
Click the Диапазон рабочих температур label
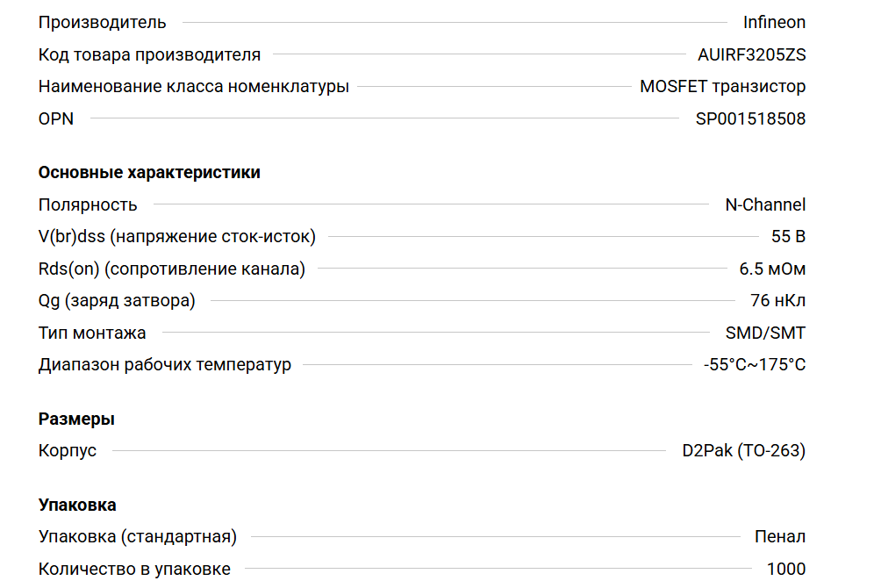point(164,364)
